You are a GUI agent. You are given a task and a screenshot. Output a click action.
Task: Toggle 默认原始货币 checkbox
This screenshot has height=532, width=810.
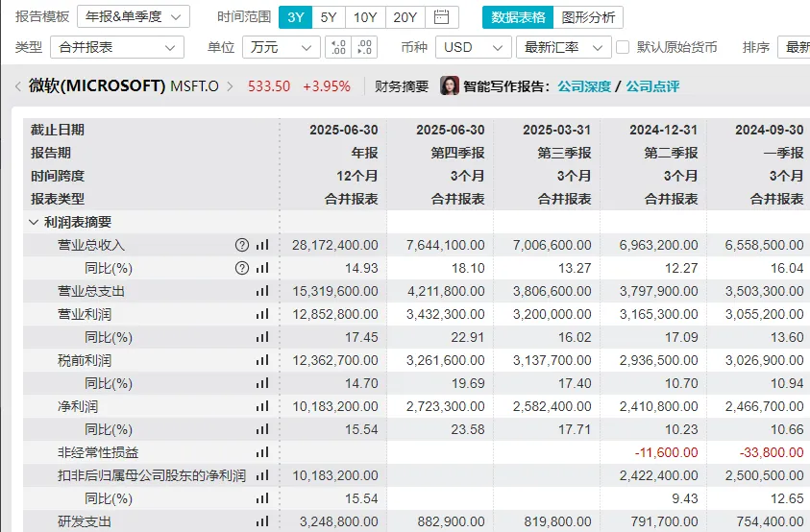point(623,47)
